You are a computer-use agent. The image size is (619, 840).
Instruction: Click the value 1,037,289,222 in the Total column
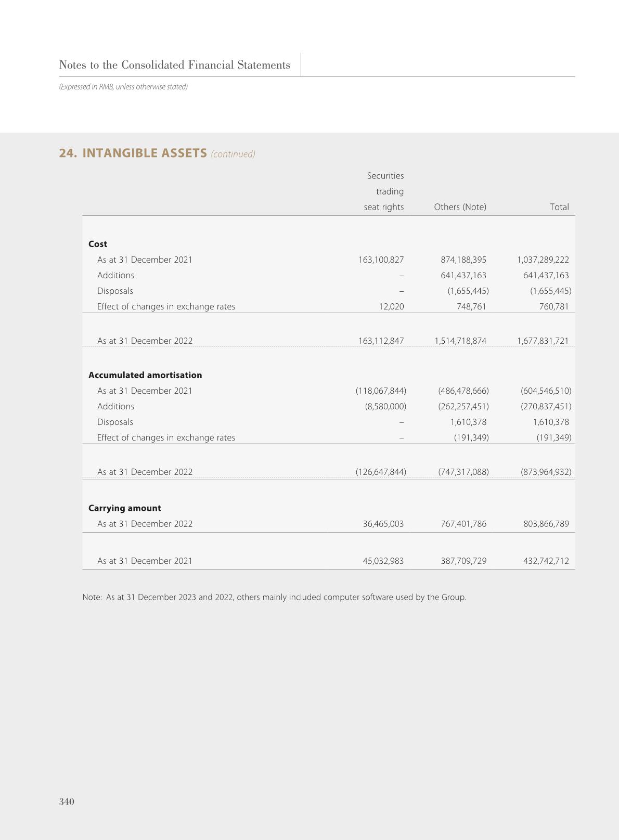(543, 260)
